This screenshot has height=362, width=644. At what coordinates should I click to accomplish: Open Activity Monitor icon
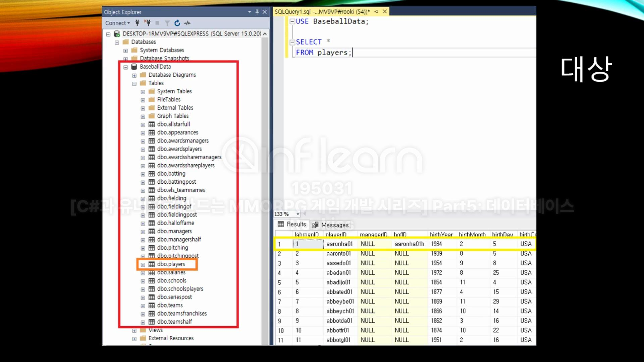[187, 23]
